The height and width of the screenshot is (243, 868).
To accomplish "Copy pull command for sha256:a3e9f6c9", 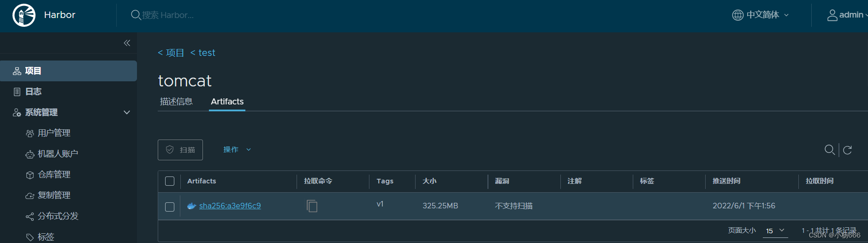I will point(312,206).
